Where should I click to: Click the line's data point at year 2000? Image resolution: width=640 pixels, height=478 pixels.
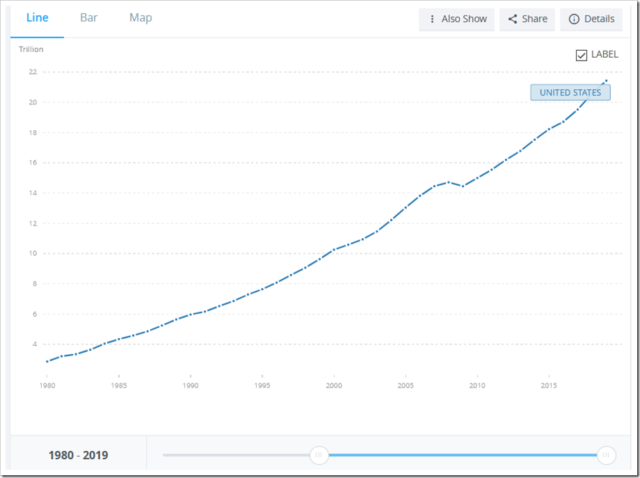(x=334, y=249)
